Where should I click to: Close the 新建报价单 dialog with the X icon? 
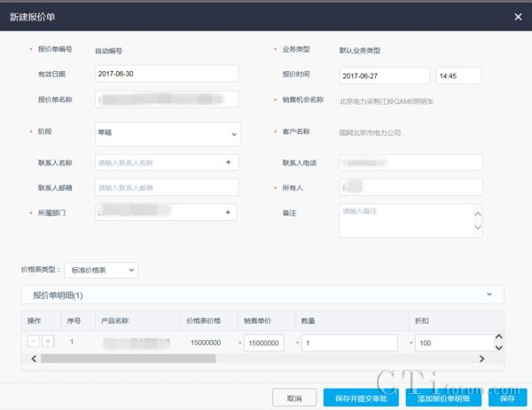(x=518, y=16)
